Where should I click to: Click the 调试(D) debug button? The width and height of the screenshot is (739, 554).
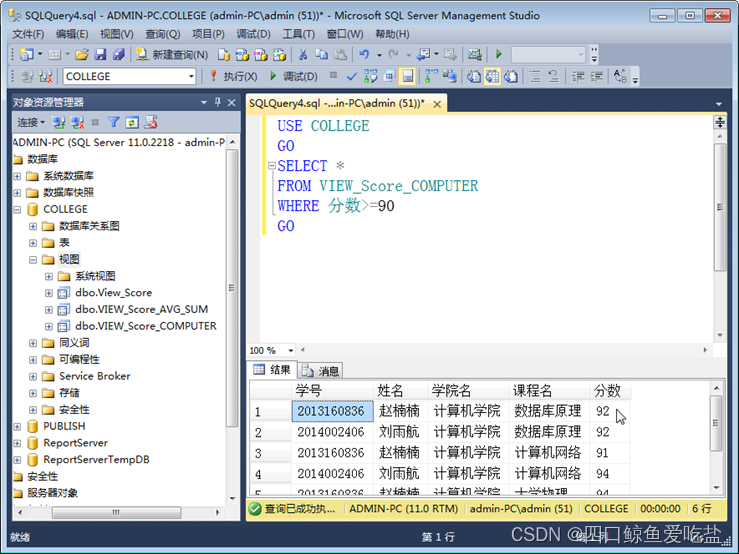tap(294, 76)
